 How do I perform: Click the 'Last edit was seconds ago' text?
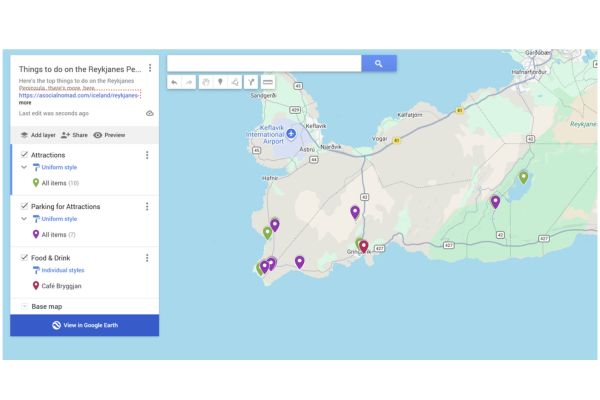coord(54,113)
